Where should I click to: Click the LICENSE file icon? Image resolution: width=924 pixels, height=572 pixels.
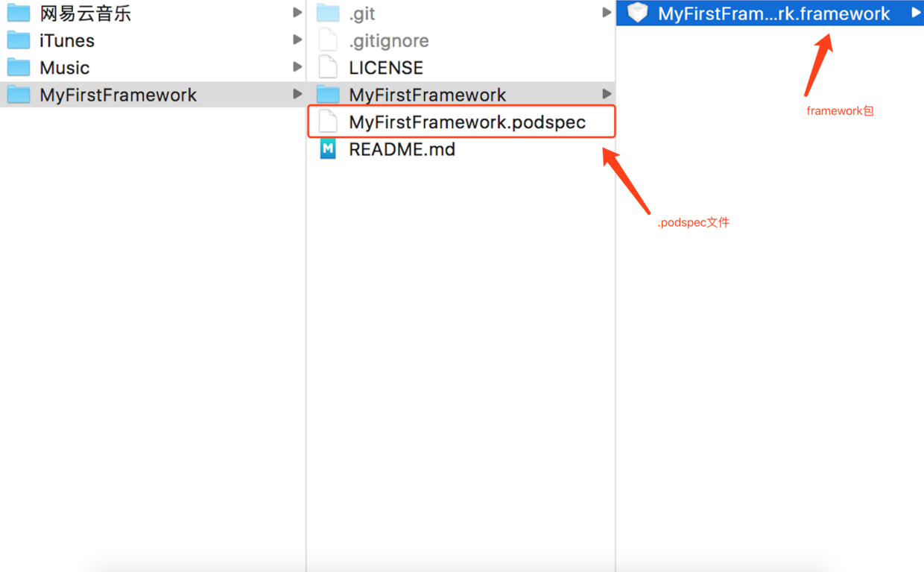(x=328, y=67)
